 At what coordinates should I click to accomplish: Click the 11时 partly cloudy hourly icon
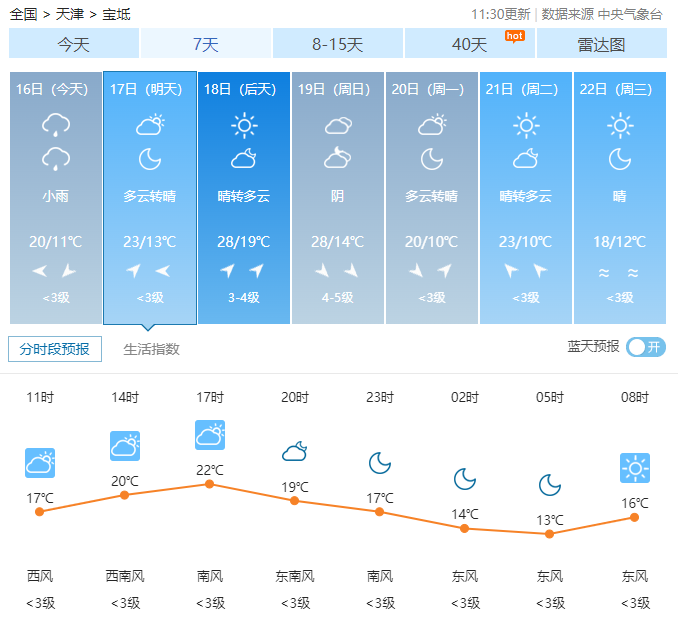(40, 463)
